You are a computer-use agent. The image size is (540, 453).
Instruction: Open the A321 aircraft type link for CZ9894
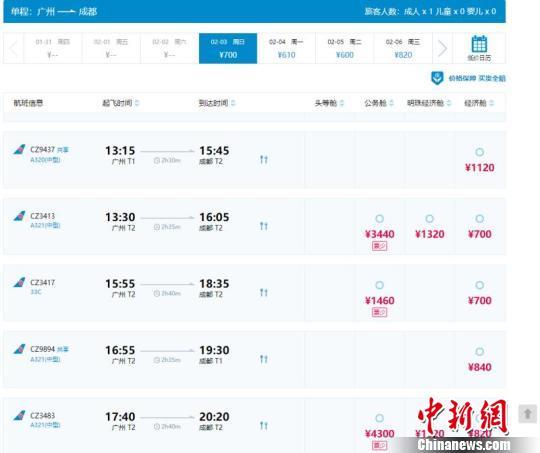(x=45, y=359)
